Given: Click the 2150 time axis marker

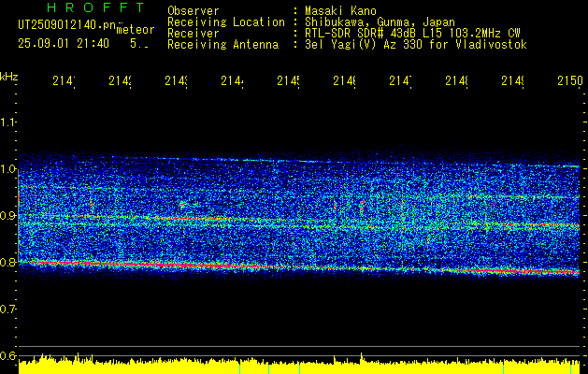Looking at the screenshot, I should point(570,80).
